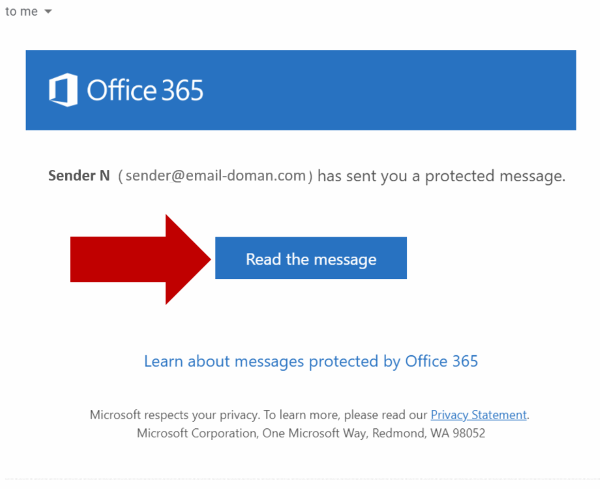Click the Office 365 logo icon
The height and width of the screenshot is (489, 600).
coord(63,90)
